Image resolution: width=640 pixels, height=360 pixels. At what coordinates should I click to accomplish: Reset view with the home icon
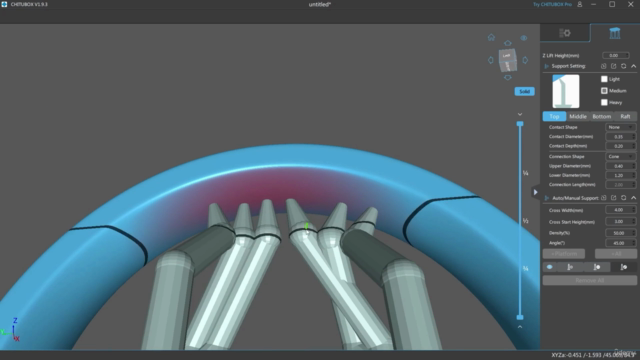491,38
